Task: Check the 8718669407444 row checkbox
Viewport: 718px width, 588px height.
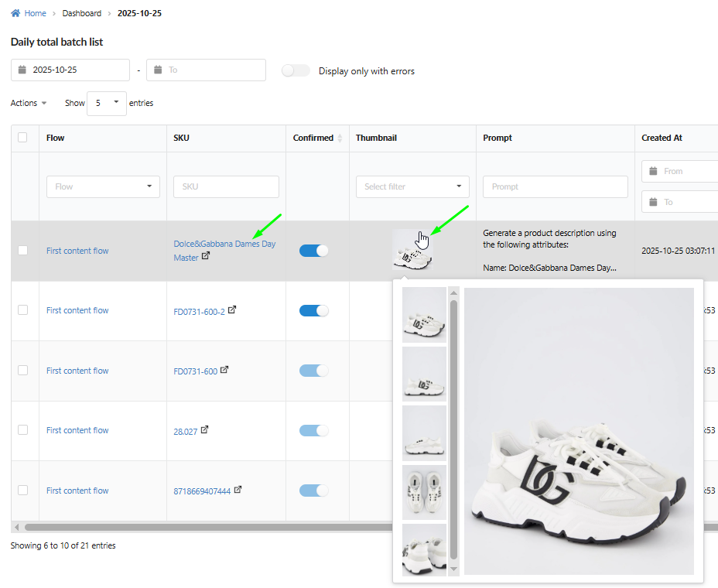Action: click(x=22, y=490)
